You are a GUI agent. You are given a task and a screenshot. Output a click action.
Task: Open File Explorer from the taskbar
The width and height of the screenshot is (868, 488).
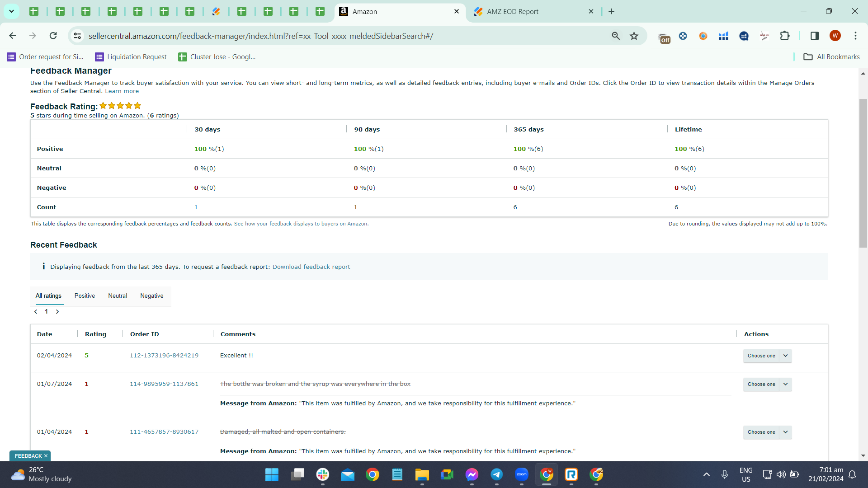click(422, 474)
